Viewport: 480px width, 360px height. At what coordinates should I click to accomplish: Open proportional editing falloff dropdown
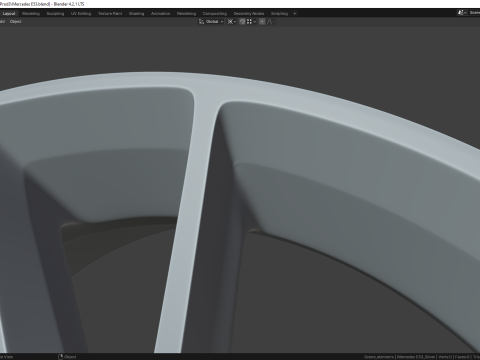pos(271,22)
